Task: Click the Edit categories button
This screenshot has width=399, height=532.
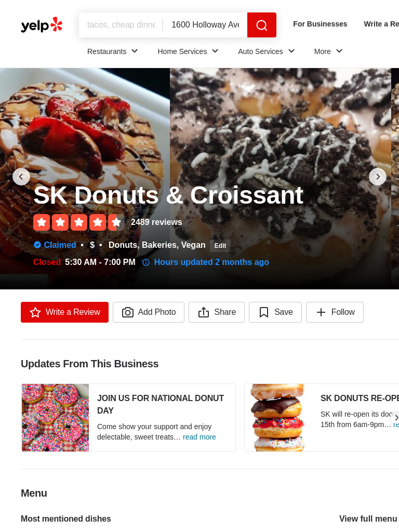Action: tap(220, 246)
